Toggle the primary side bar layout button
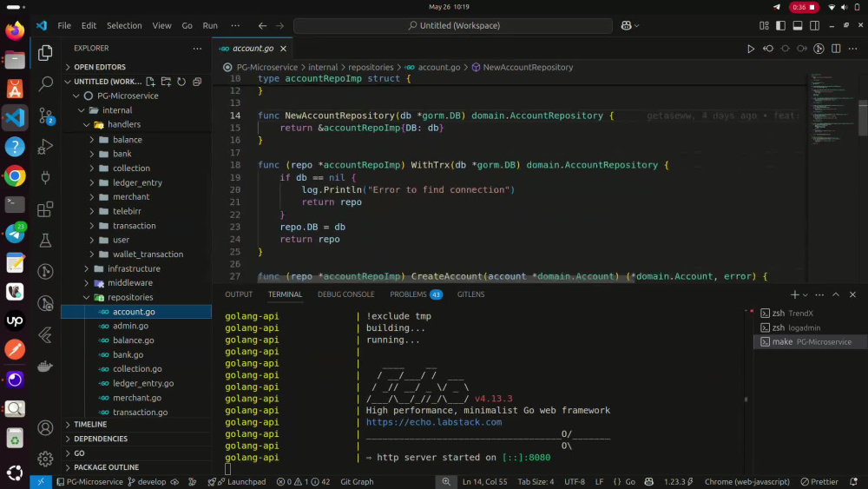The height and width of the screenshot is (489, 868). click(780, 25)
